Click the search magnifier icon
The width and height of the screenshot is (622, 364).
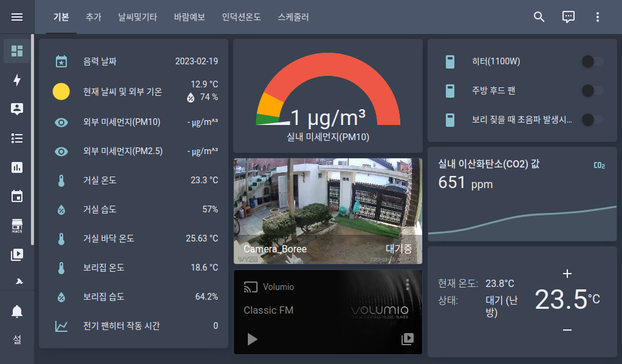[539, 17]
